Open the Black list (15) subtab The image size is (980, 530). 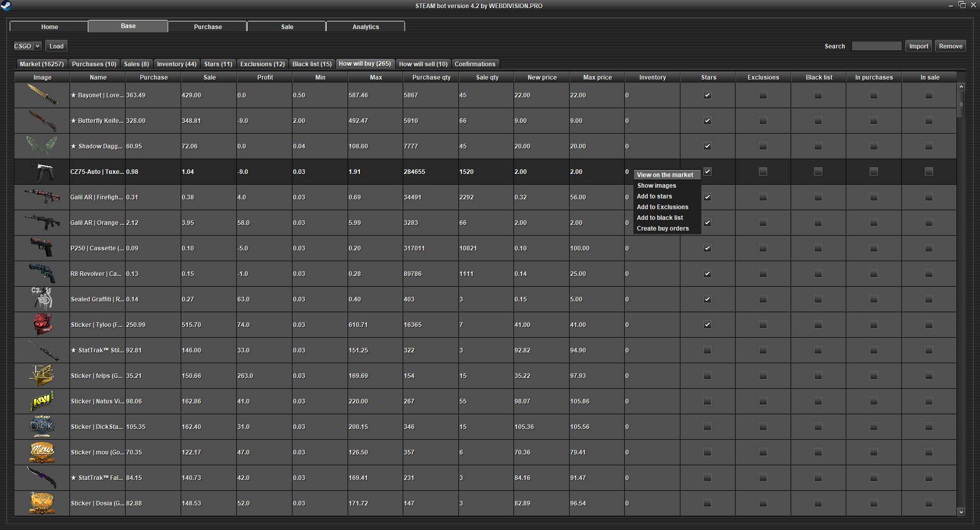coord(312,64)
